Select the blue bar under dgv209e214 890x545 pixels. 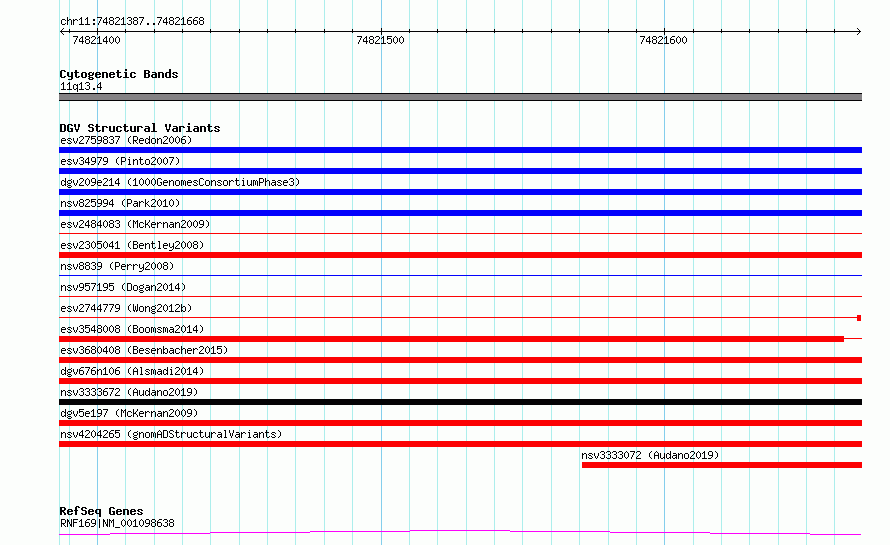pyautogui.click(x=460, y=192)
